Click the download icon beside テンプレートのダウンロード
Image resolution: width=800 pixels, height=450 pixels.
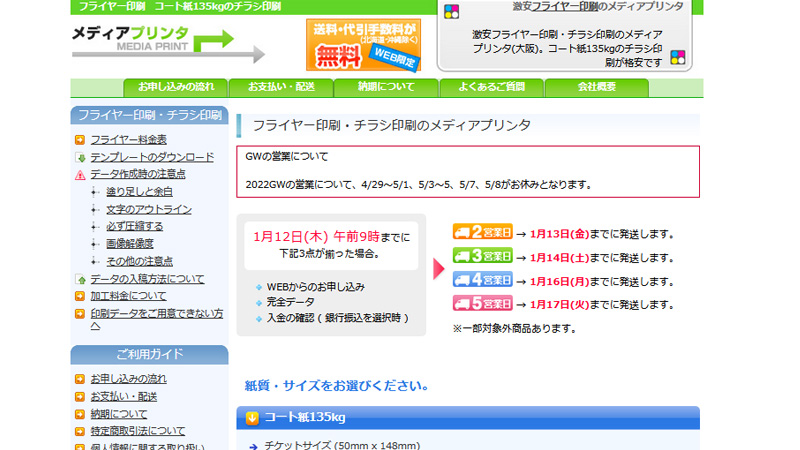click(x=80, y=157)
